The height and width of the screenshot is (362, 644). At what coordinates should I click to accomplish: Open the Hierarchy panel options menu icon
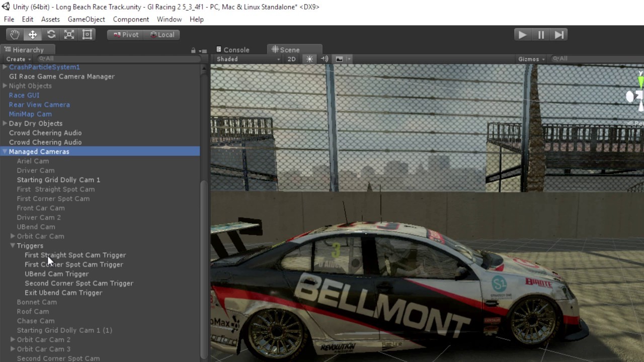tap(203, 51)
